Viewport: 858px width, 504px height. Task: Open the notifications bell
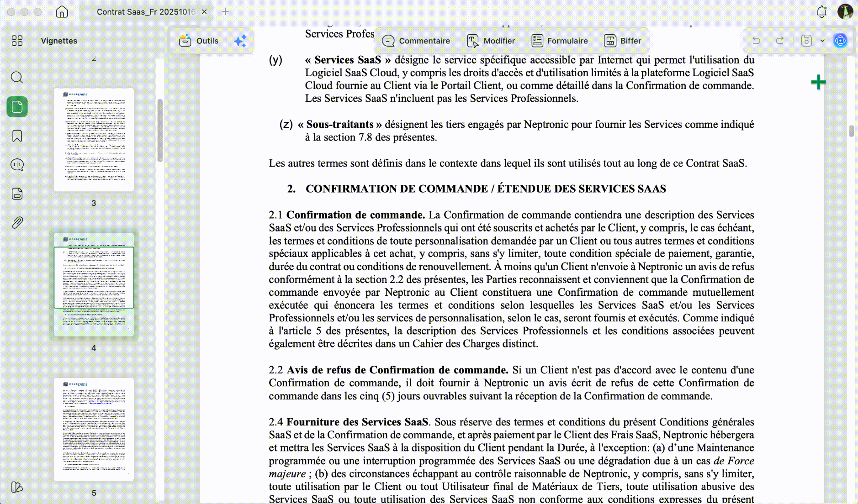(821, 12)
